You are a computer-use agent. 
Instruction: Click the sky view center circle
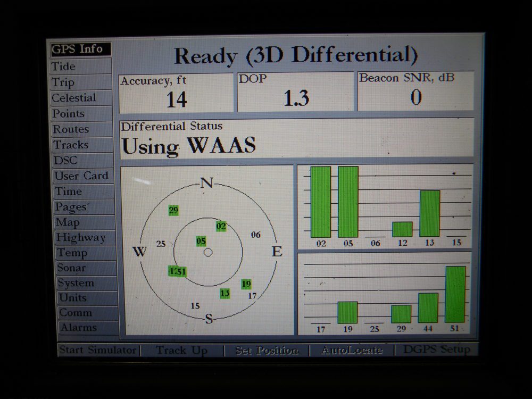click(208, 252)
